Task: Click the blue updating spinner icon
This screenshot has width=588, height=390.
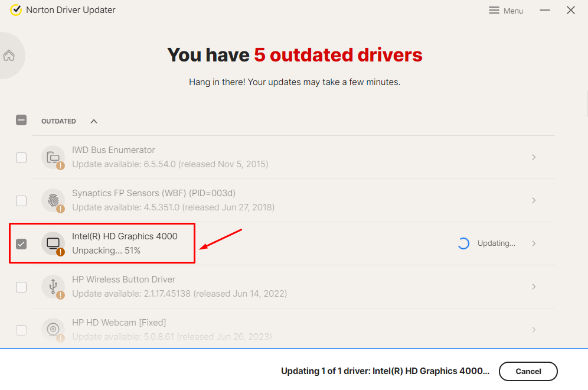Action: coord(463,243)
